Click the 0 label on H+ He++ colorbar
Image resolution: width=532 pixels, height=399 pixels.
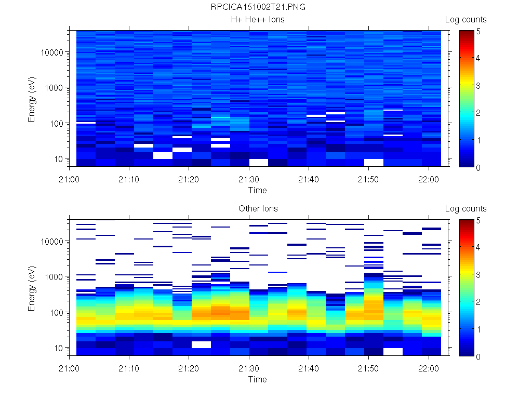tap(478, 168)
